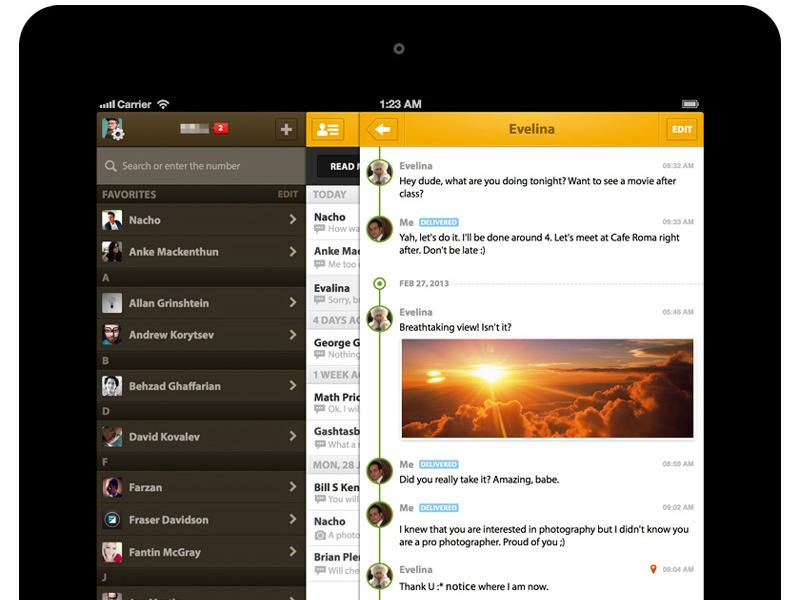Click Evelina's avatar on 09:32 AM message
Screen dimensions: 800x600
380,172
